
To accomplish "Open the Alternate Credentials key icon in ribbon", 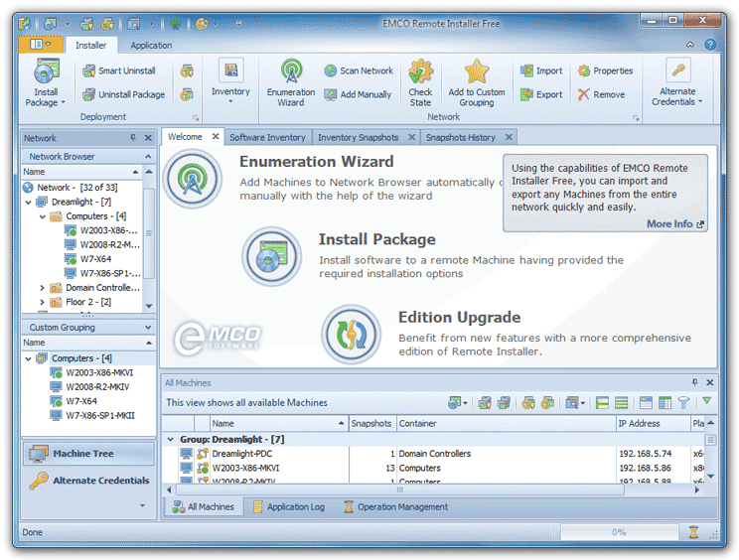I will coord(678,70).
